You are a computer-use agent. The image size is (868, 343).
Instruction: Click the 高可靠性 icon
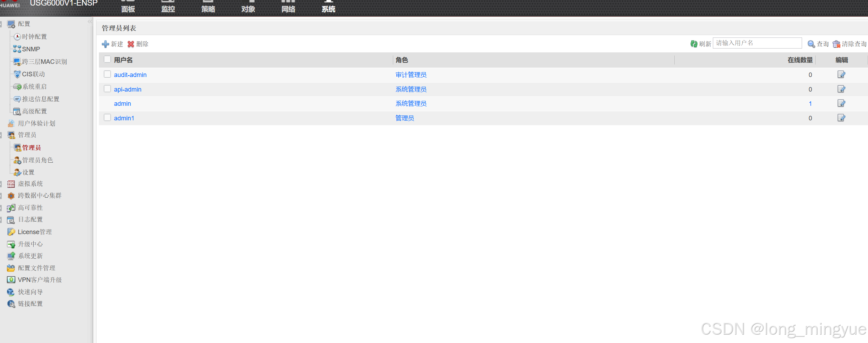(x=11, y=207)
